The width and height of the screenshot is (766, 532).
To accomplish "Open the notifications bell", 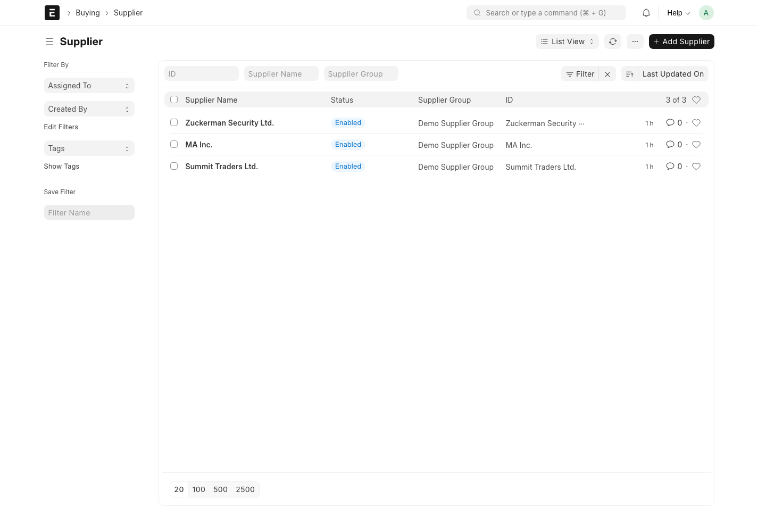I will point(646,13).
